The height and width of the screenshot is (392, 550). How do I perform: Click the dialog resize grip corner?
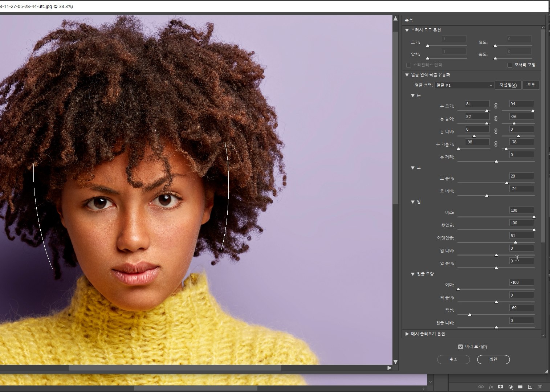coord(546,372)
